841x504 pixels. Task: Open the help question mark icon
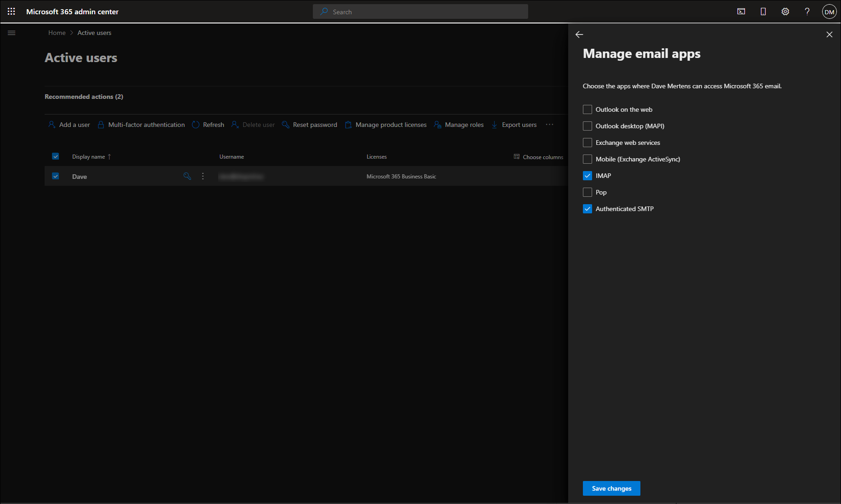click(807, 11)
